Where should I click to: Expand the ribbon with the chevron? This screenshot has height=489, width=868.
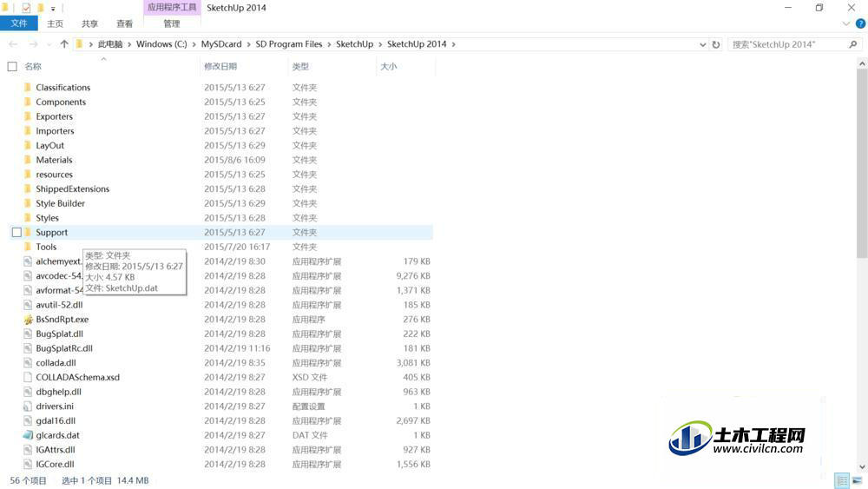(x=845, y=23)
